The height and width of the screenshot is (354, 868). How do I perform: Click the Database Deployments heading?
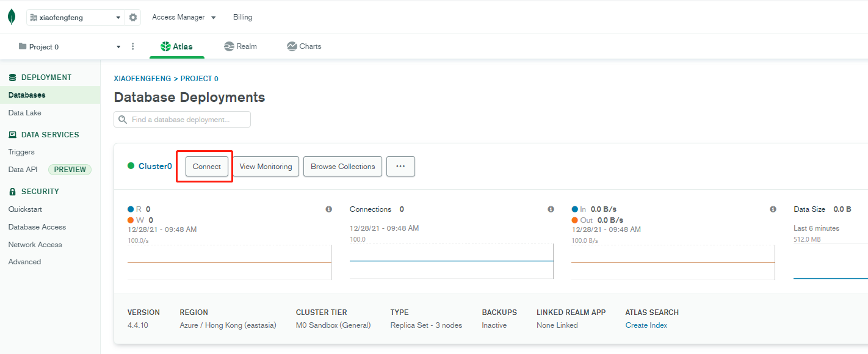tap(190, 98)
